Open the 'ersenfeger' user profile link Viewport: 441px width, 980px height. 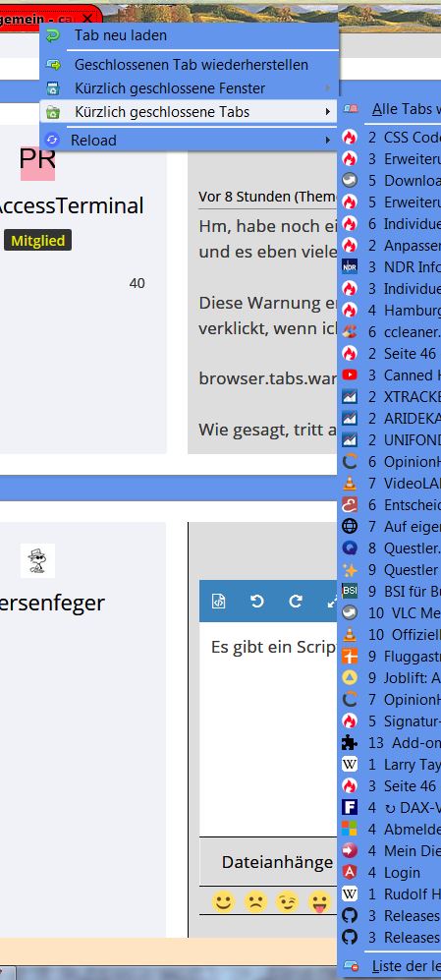click(52, 604)
